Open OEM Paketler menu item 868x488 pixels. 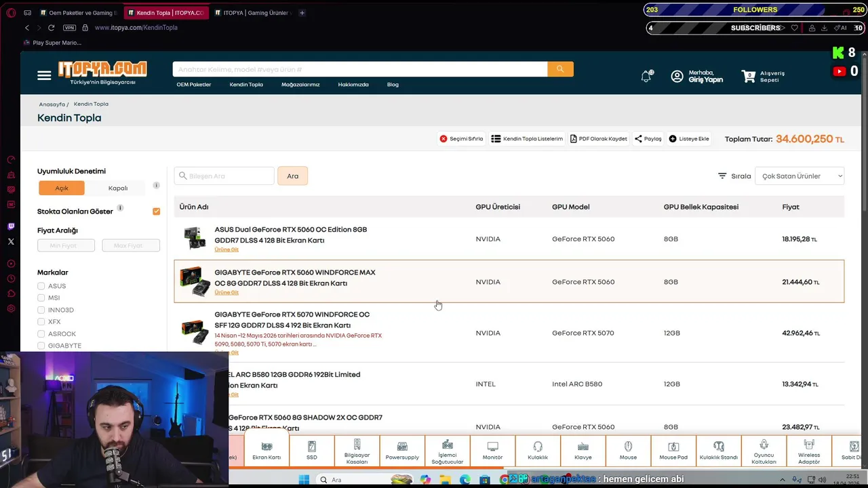[x=194, y=85]
